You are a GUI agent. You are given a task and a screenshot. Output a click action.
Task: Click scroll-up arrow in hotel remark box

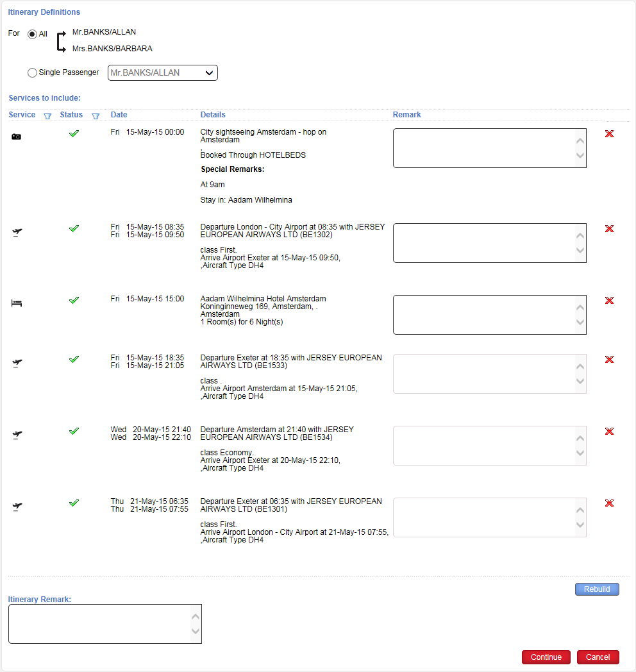point(580,307)
